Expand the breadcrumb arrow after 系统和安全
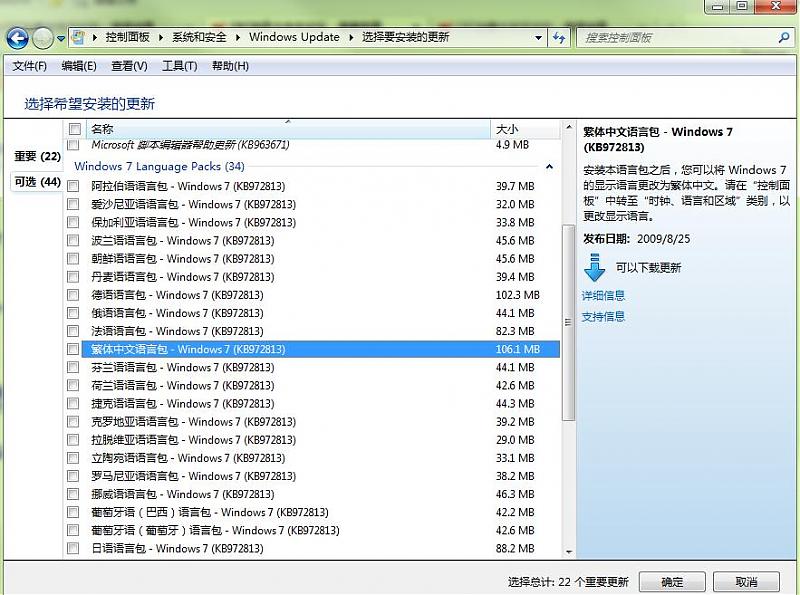Image resolution: width=800 pixels, height=595 pixels. (x=238, y=37)
